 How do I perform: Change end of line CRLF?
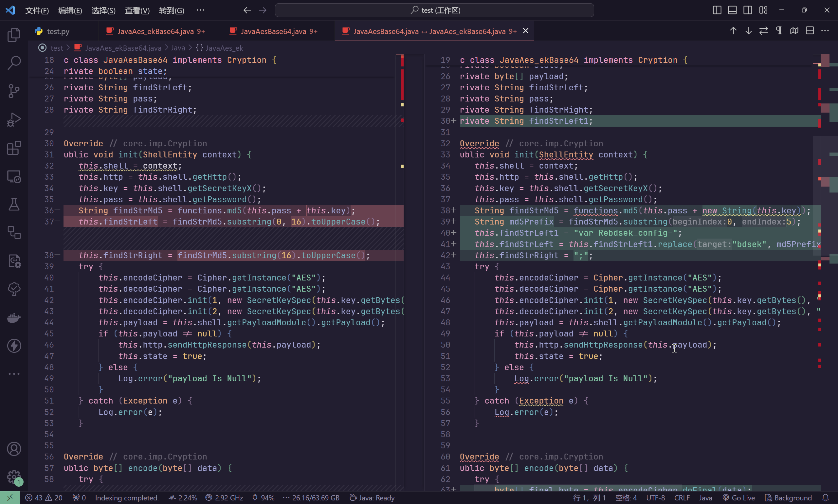coord(682,497)
